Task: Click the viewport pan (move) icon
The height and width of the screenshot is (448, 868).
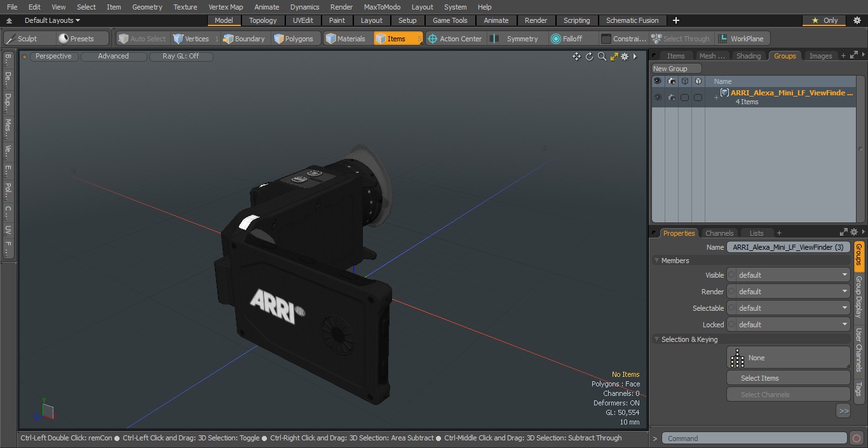Action: point(576,57)
